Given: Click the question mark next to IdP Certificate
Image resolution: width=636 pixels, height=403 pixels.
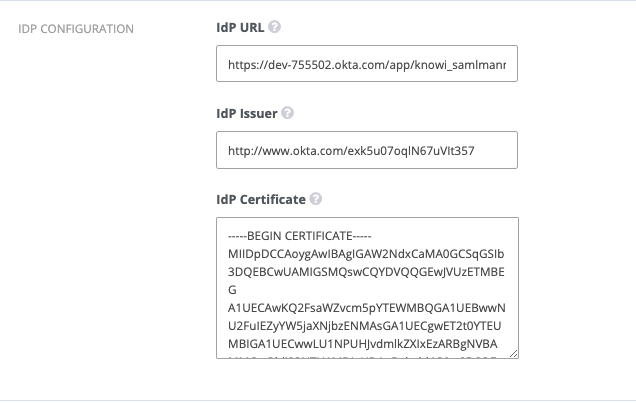Looking at the screenshot, I should [316, 198].
